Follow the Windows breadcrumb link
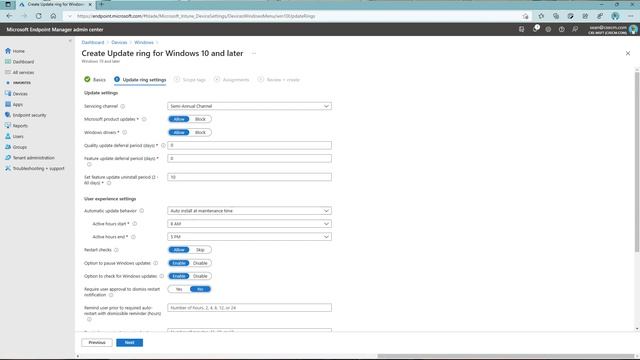 tap(144, 42)
